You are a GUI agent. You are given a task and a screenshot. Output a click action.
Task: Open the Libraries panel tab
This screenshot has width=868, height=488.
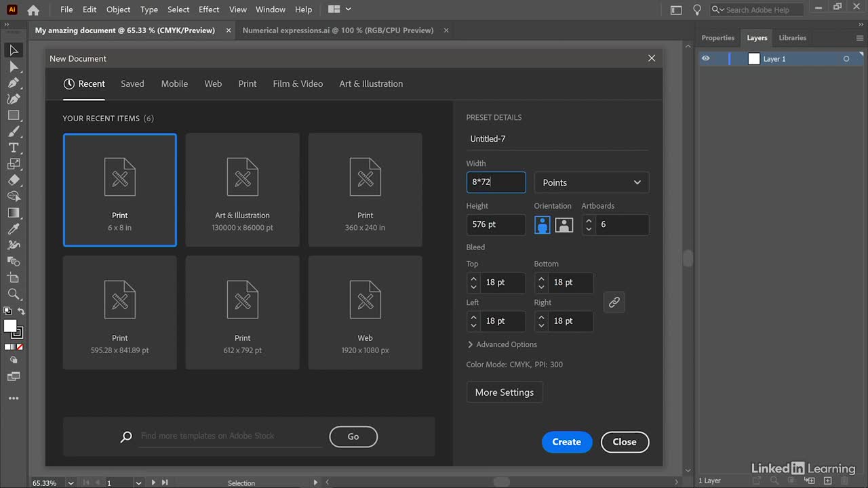[792, 38]
